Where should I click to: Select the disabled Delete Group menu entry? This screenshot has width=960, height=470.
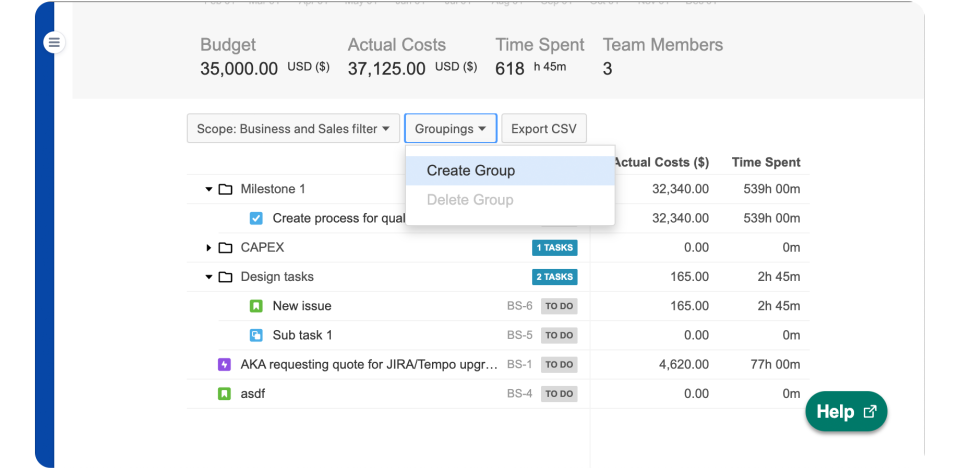pyautogui.click(x=510, y=200)
